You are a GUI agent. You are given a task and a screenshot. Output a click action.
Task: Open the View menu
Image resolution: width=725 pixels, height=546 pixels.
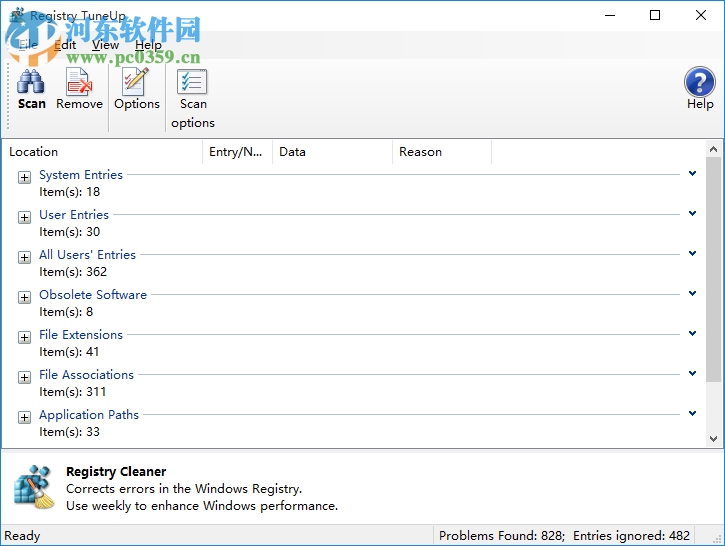(x=105, y=45)
